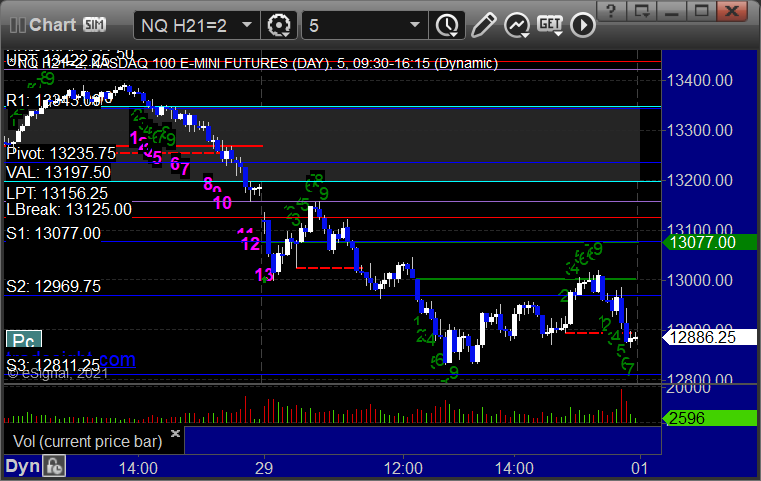Click the green 13077.00 price marker

(x=710, y=242)
